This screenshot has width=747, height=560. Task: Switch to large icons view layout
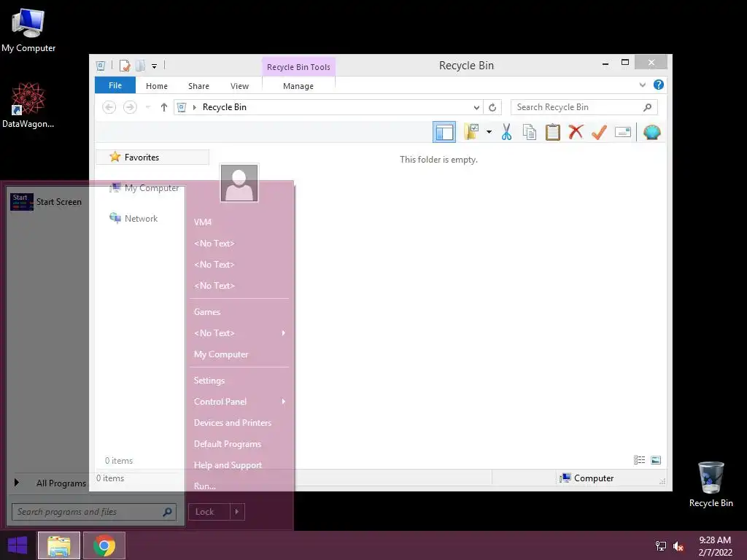click(656, 460)
